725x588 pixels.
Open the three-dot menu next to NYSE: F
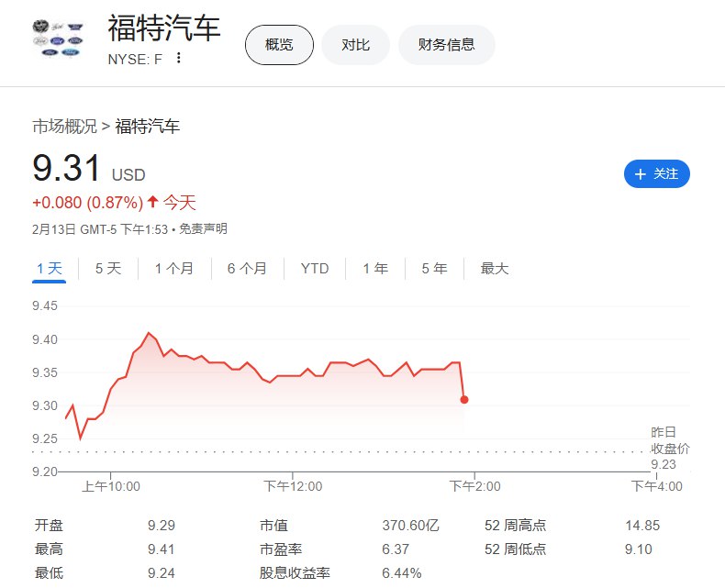[178, 58]
